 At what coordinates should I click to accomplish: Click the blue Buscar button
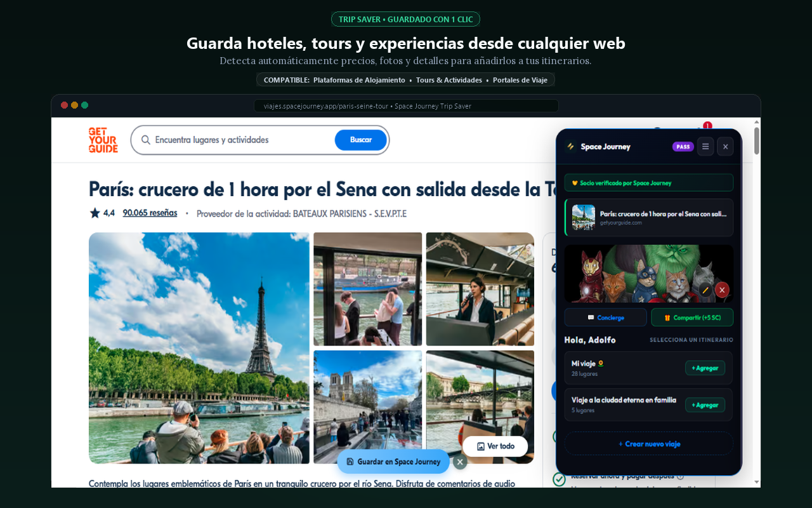click(x=361, y=140)
